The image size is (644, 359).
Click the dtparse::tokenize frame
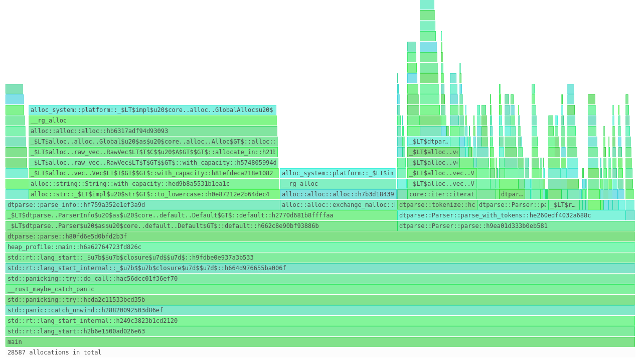(437, 205)
